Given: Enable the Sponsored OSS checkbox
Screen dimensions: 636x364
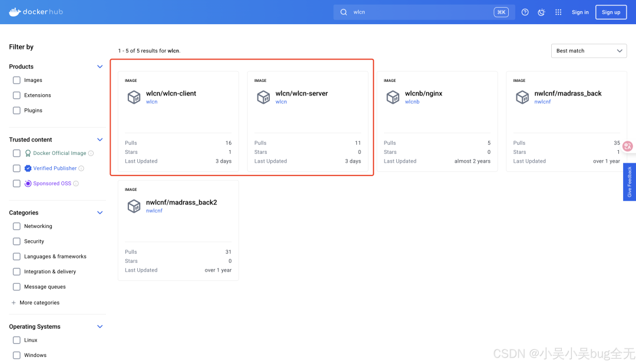Looking at the screenshot, I should [16, 183].
